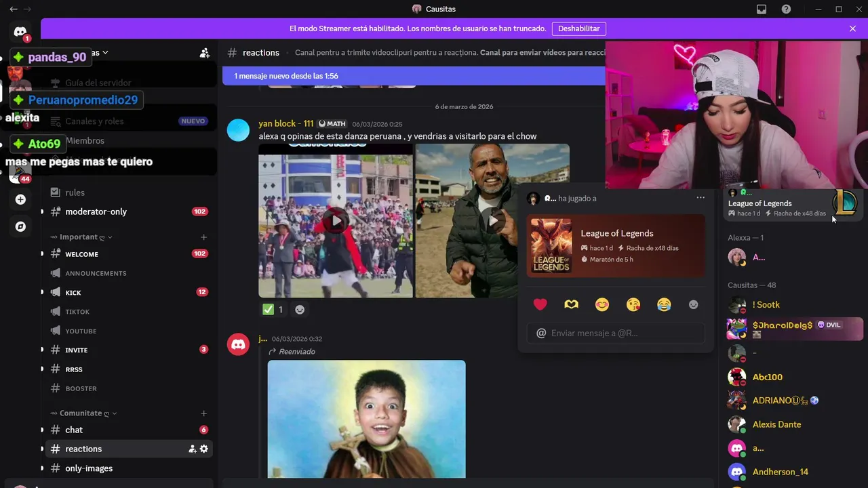Image resolution: width=868 pixels, height=488 pixels.
Task: Click the DVIL tag badge next to $JharolDelg$
Action: click(x=829, y=325)
